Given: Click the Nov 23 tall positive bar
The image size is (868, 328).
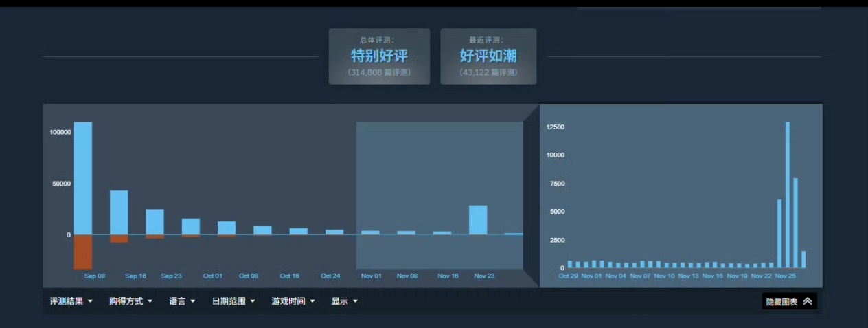Looking at the screenshot, I should click(x=478, y=220).
